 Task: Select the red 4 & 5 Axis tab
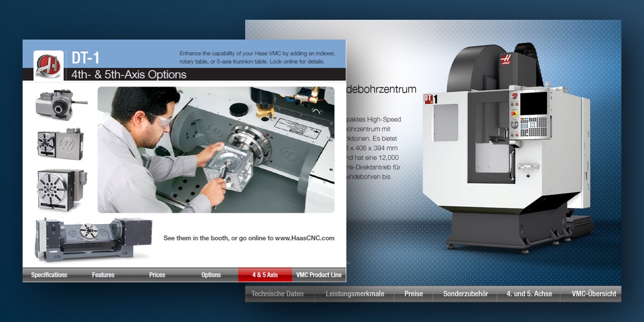pos(265,275)
